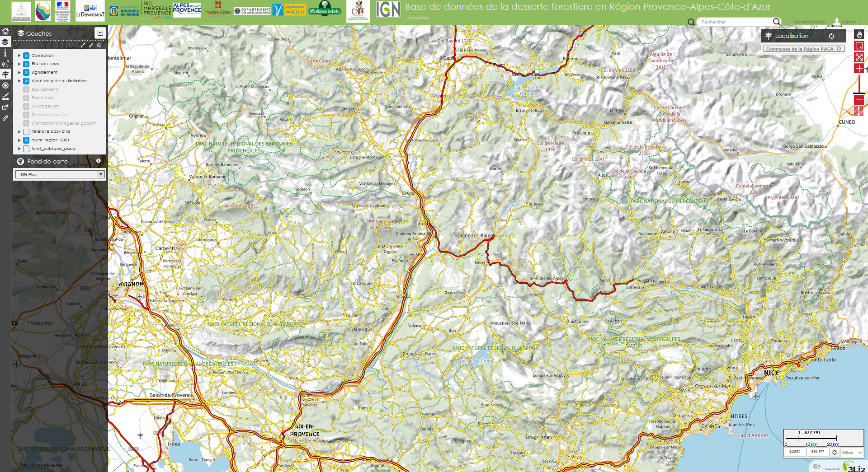Click the zoom level slider handle

click(x=859, y=93)
